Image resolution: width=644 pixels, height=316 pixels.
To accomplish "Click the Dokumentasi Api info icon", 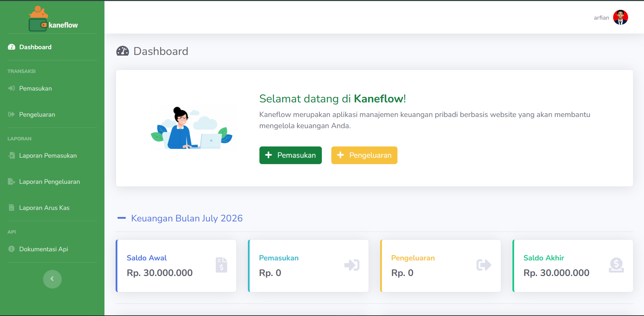I will click(12, 249).
